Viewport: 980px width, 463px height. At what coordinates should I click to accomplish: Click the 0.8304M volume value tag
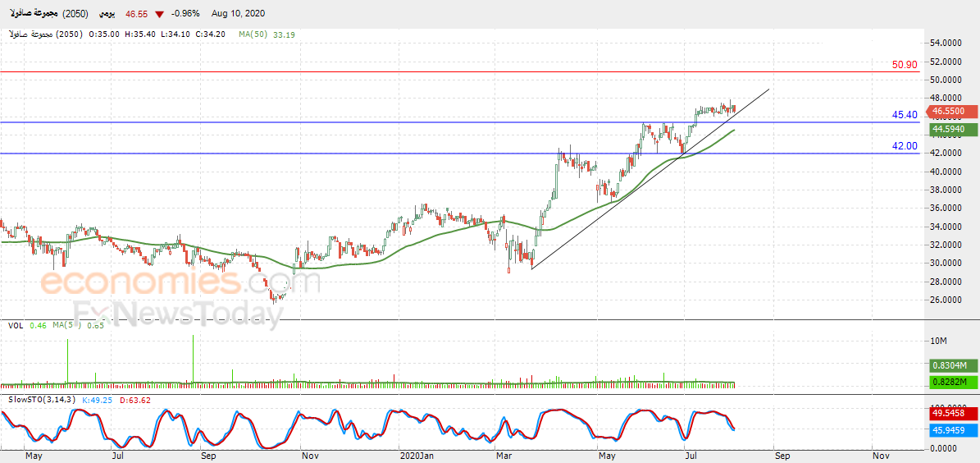952,365
